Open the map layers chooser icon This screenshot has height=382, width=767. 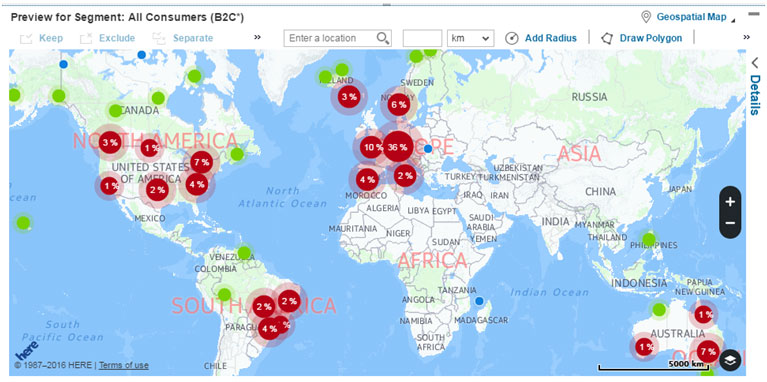point(730,360)
